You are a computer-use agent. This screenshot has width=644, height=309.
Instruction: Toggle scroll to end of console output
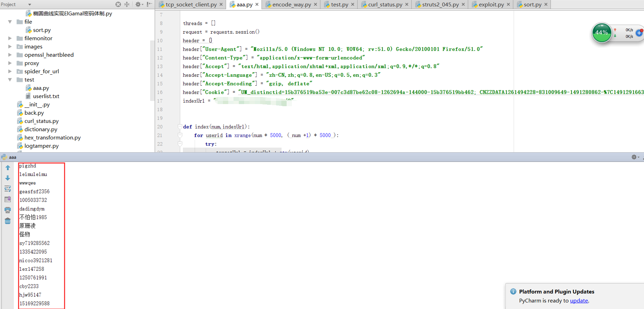(x=8, y=199)
